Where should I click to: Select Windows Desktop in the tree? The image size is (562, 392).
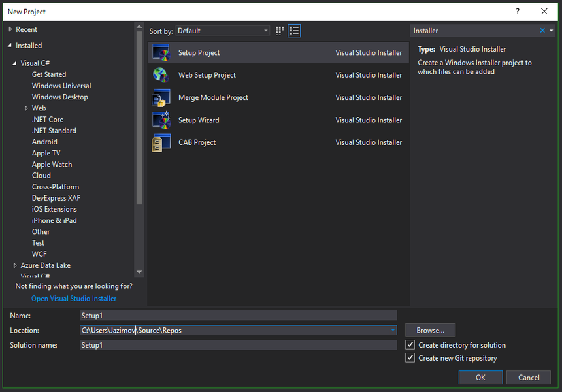pos(59,97)
